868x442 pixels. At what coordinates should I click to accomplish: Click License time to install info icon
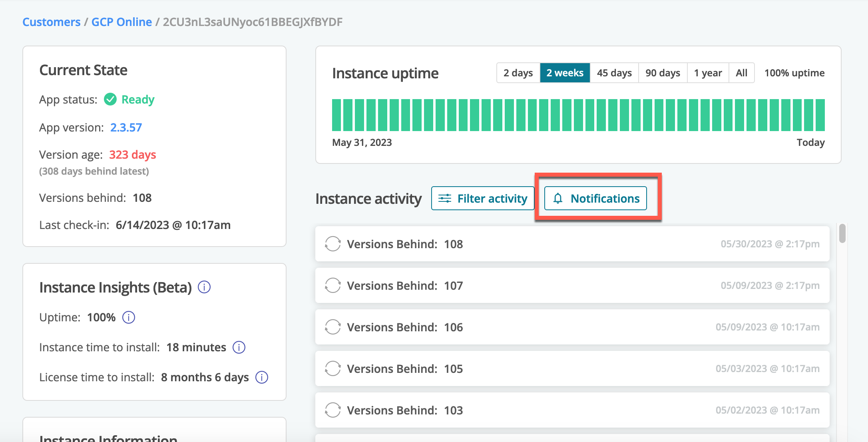[x=262, y=377]
